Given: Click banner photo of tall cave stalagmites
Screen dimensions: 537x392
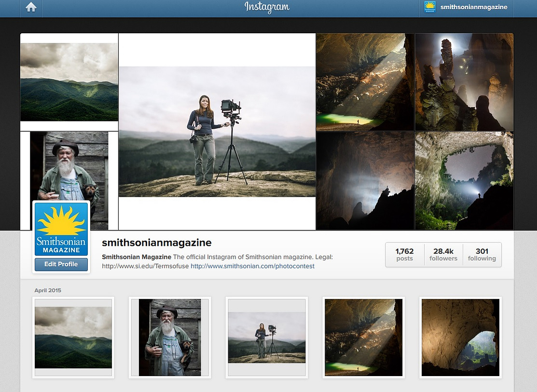Looking at the screenshot, I should [x=464, y=82].
